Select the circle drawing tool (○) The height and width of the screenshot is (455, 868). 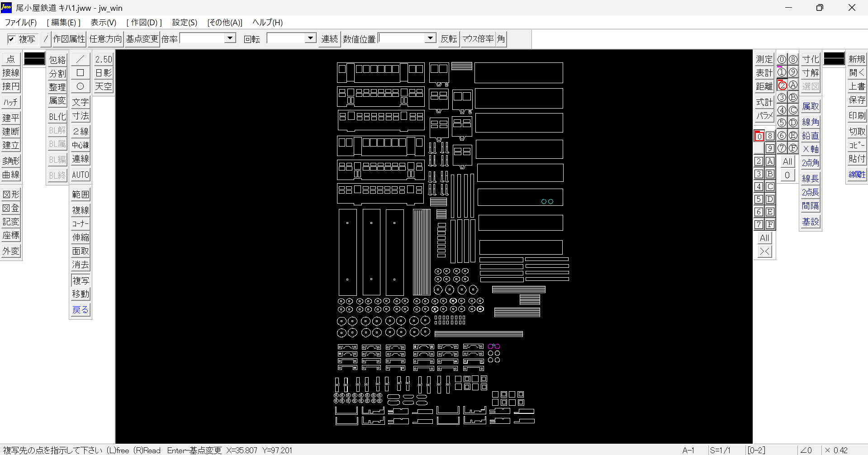(x=81, y=86)
